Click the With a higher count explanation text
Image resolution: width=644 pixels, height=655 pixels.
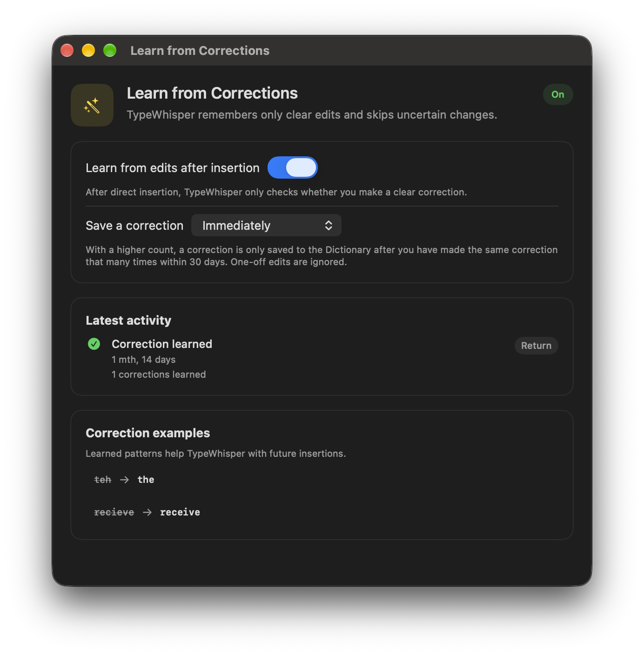pyautogui.click(x=322, y=256)
